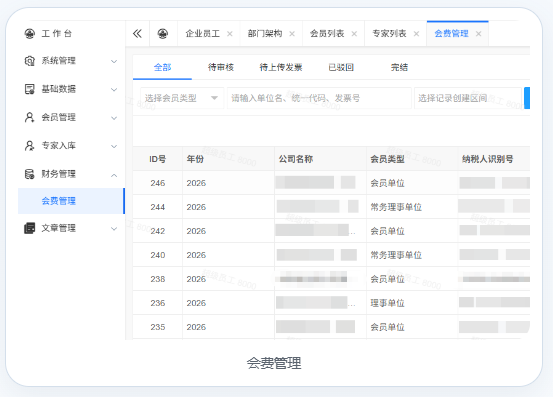Expand the 会员管理 menu chevron
553x397 pixels.
coord(114,118)
